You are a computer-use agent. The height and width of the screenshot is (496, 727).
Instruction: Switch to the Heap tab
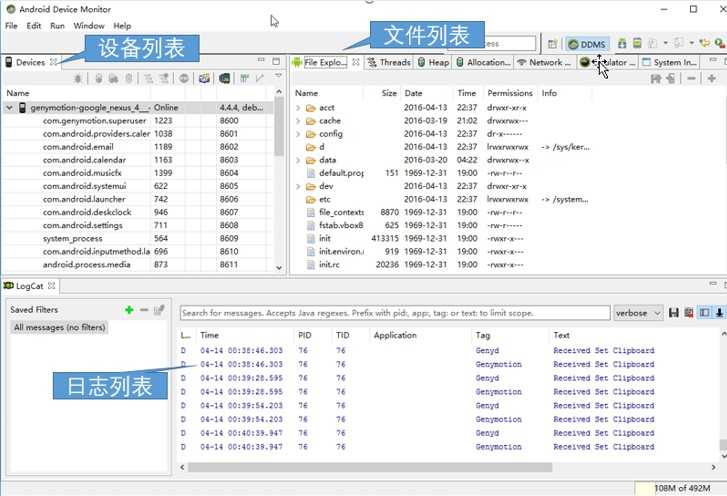coord(434,63)
